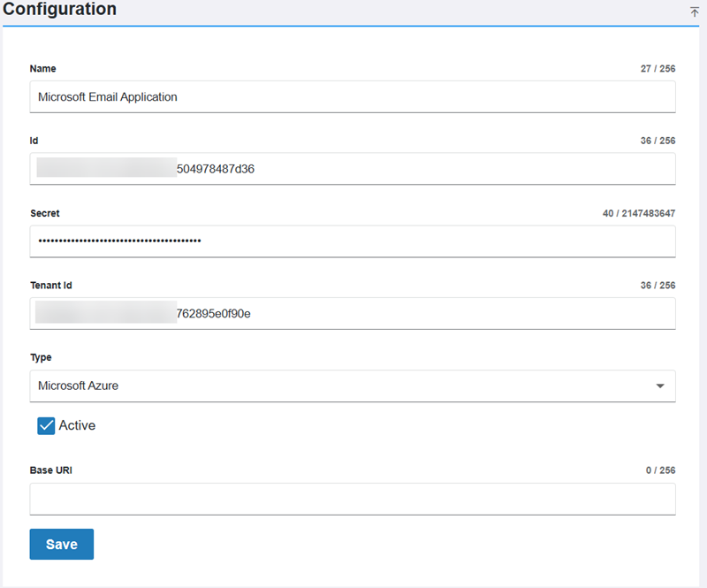Click the Secret field label
Screen dimensions: 707x588
click(45, 213)
